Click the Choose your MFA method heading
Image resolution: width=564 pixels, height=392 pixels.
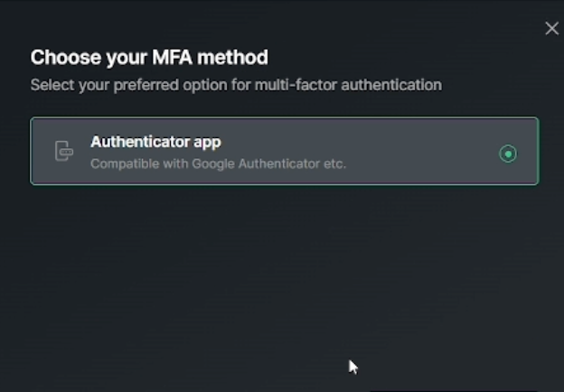point(149,58)
